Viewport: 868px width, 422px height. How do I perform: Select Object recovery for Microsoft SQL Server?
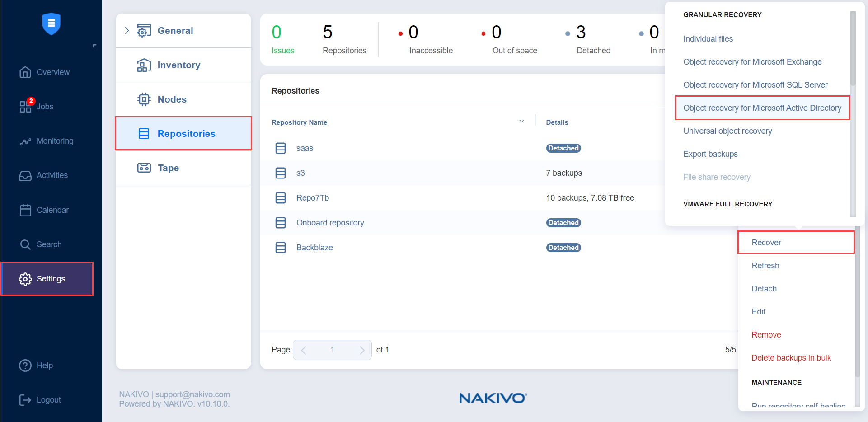coord(755,85)
